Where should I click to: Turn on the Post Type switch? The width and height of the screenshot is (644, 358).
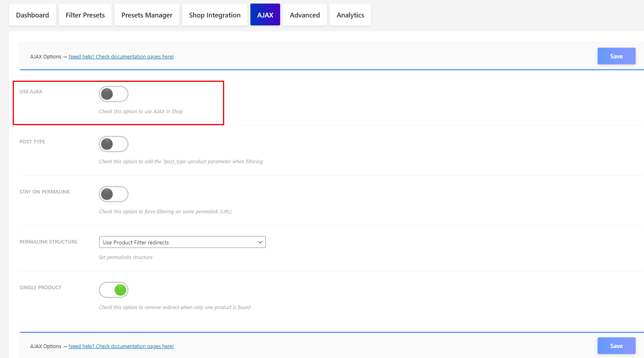(x=113, y=144)
